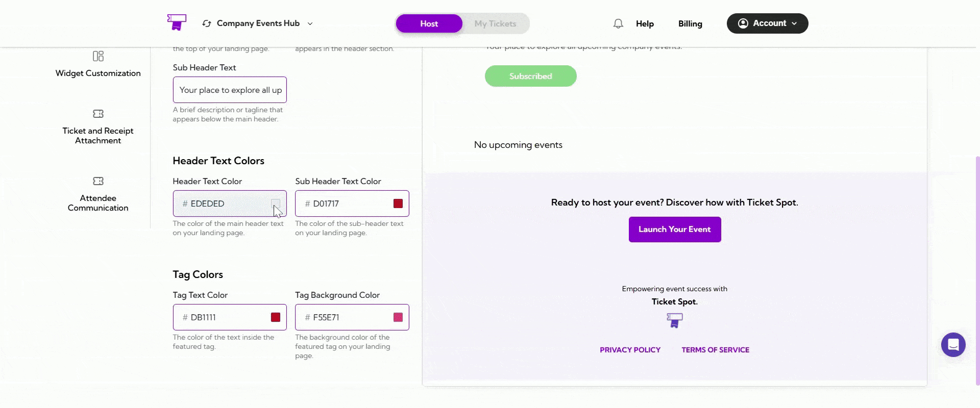Click the Widget Customization icon
The width and height of the screenshot is (980, 408).
point(98,56)
